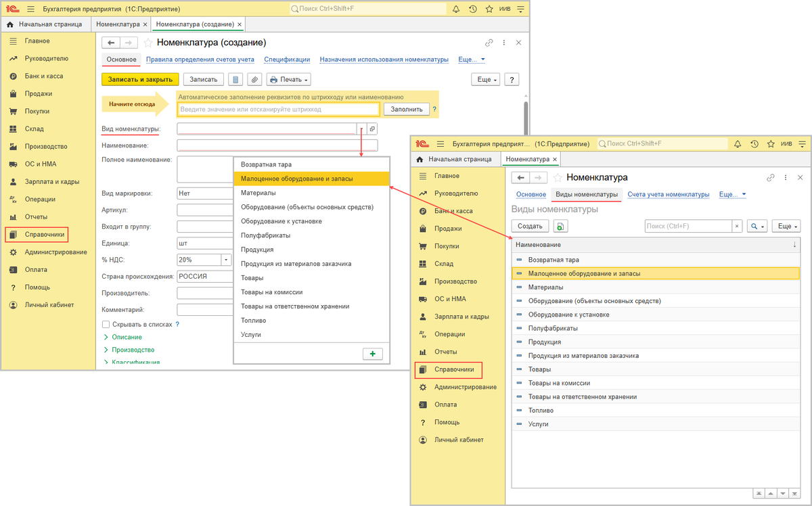Click the paperclip attachments icon in form toolbar
812x506 pixels.
pos(254,79)
